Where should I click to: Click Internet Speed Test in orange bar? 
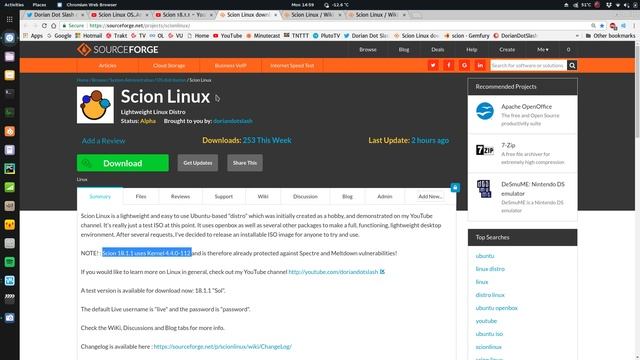(x=292, y=65)
